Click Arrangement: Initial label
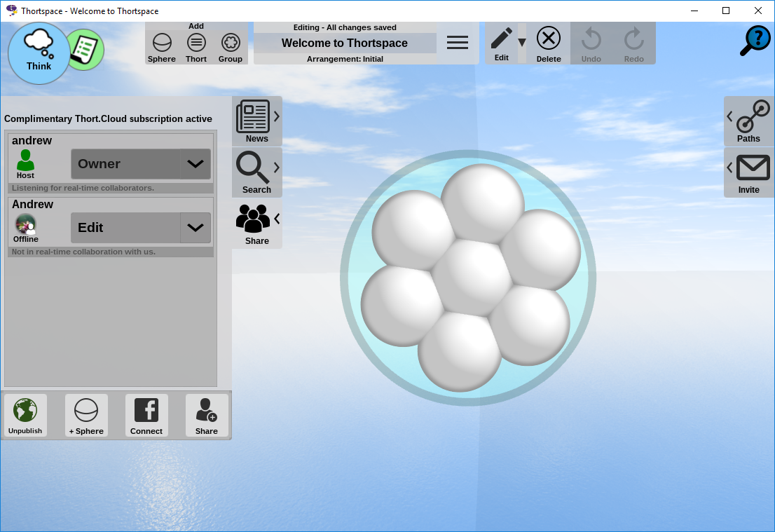Screen dimensions: 775x532 [x=345, y=59]
